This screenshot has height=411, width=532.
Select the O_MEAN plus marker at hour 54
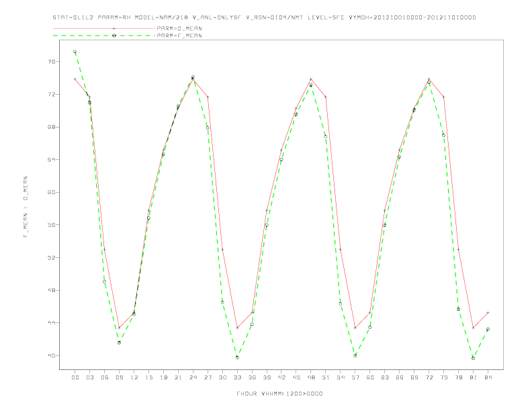coord(341,250)
